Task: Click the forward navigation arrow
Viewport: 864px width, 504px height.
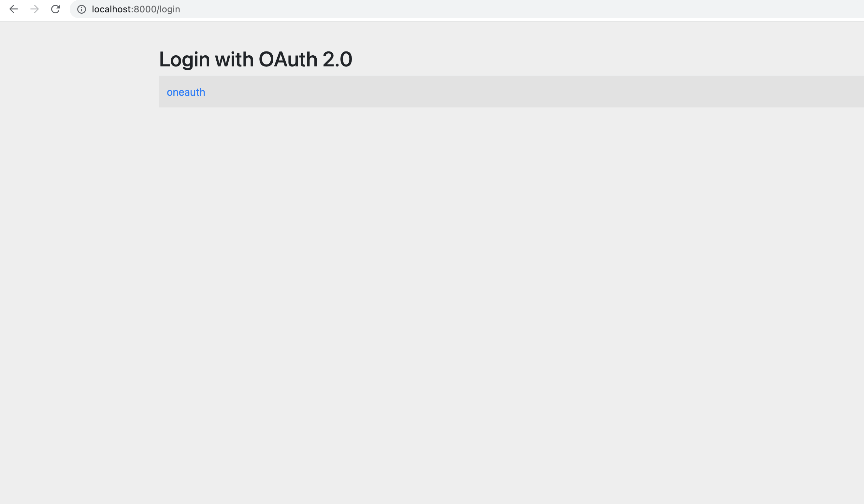Action: pyautogui.click(x=34, y=9)
